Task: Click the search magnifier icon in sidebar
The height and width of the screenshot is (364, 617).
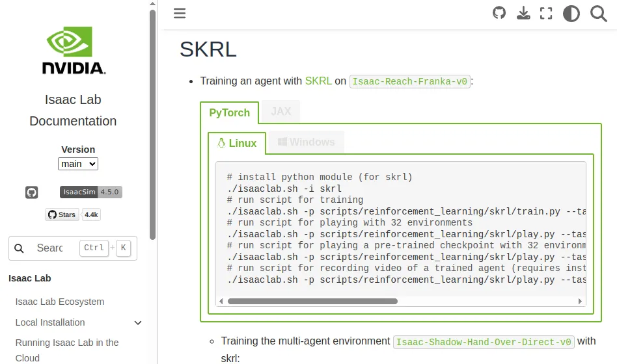Action: [19, 248]
